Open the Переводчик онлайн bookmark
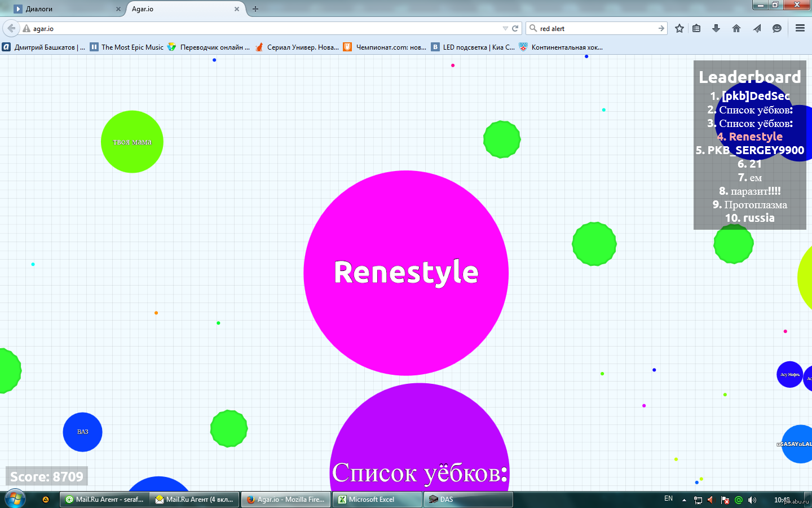This screenshot has height=508, width=812. pyautogui.click(x=209, y=47)
